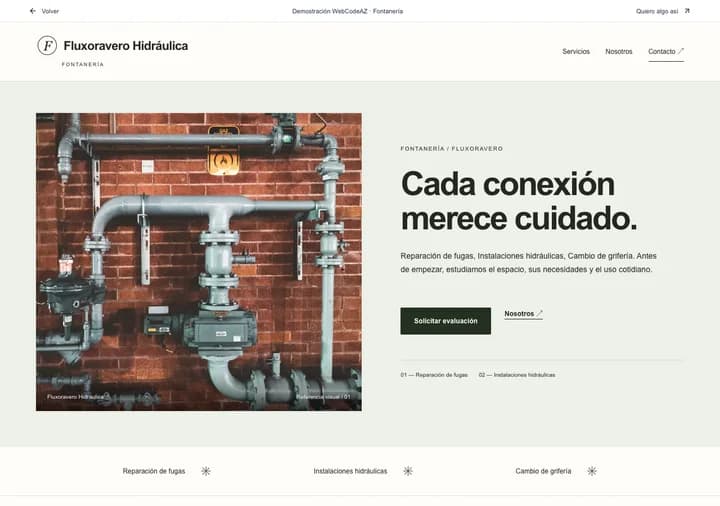Viewport: 720px width, 506px height.
Task: Click 'Reparación de fugas' in the bottom strip
Action: 154,471
